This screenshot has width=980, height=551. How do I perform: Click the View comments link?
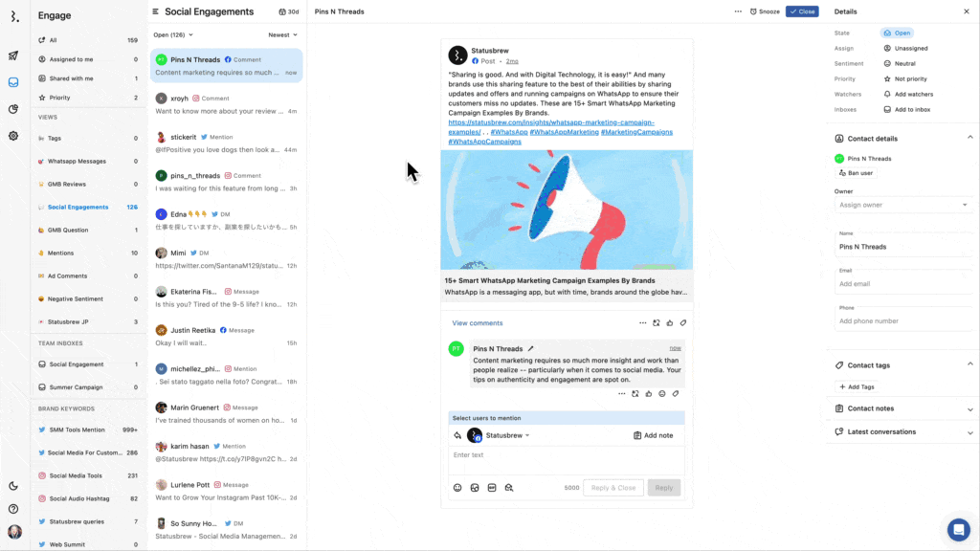(478, 323)
